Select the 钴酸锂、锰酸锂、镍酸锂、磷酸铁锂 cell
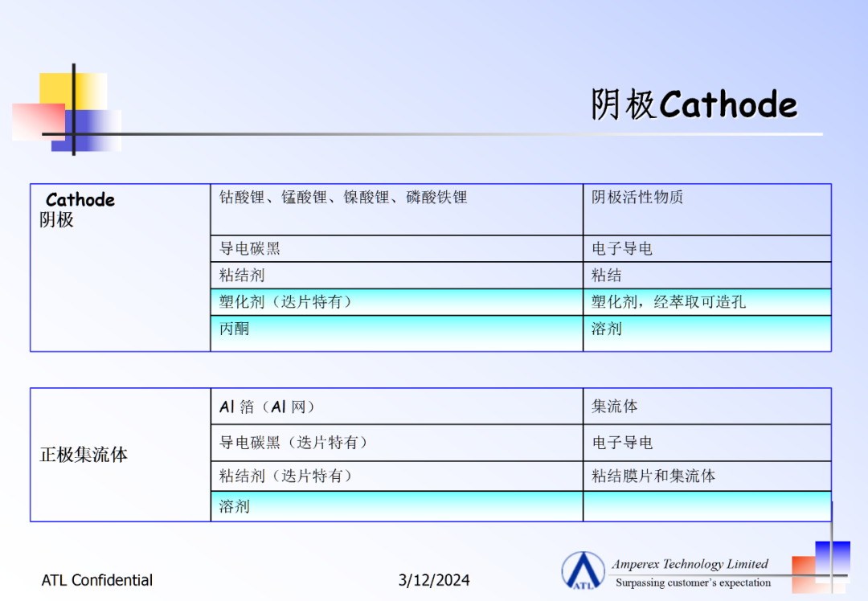Image resolution: width=868 pixels, height=601 pixels. (396, 210)
